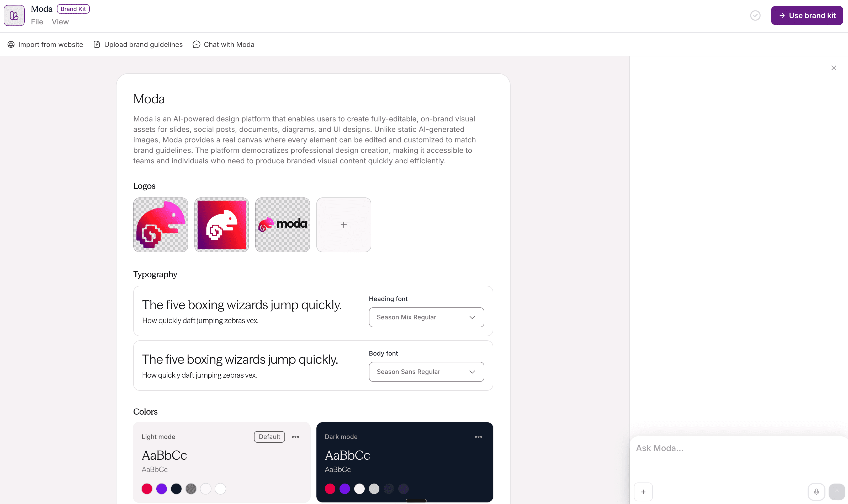Select gray swatch in Light mode palette
Image resolution: width=848 pixels, height=504 pixels.
click(x=191, y=489)
